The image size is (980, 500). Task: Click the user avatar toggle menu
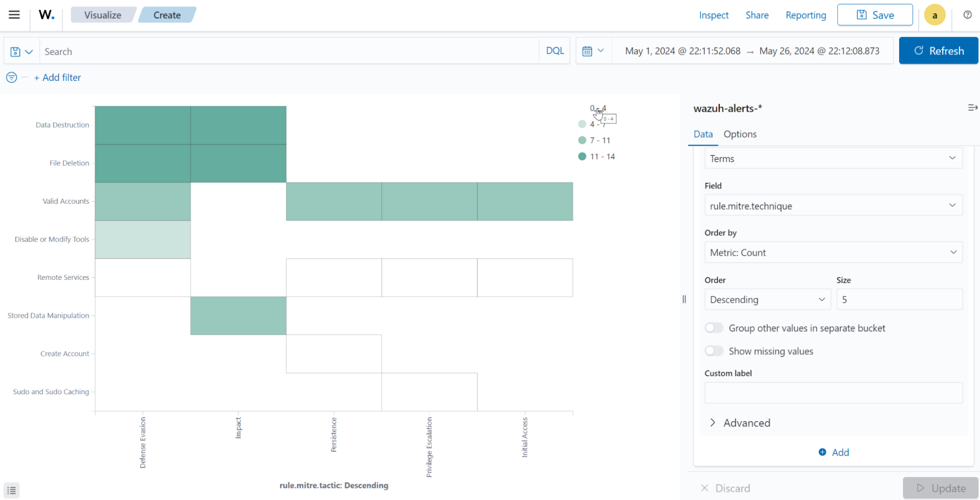tap(935, 15)
